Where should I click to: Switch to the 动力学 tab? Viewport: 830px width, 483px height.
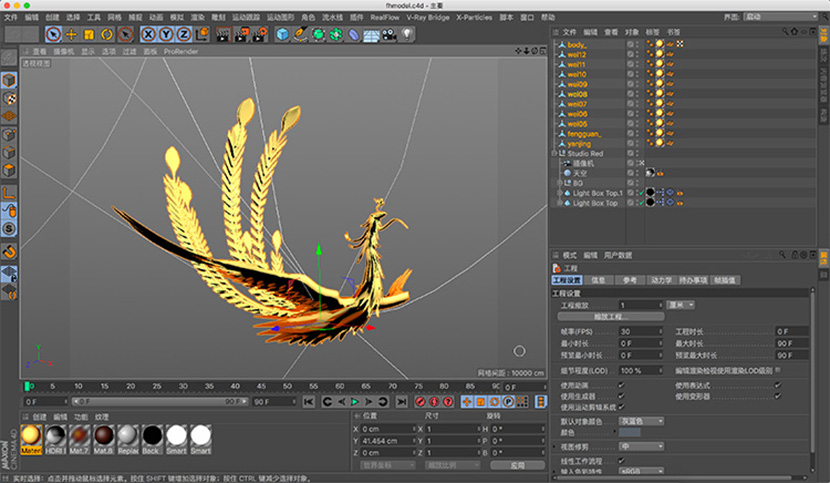pyautogui.click(x=662, y=280)
